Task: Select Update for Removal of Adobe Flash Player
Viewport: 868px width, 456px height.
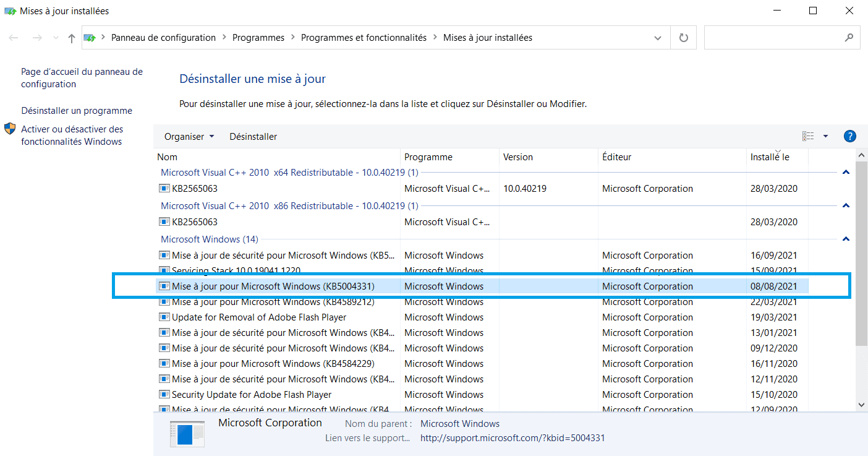Action: point(481,317)
